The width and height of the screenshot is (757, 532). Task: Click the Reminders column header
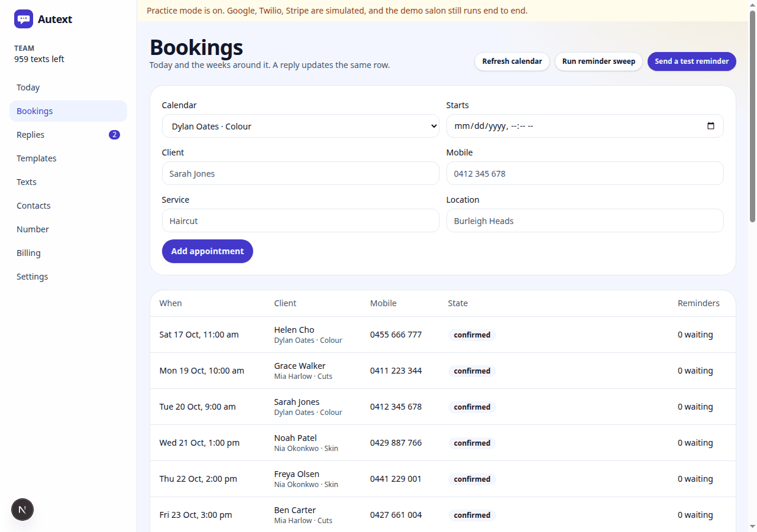[698, 303]
